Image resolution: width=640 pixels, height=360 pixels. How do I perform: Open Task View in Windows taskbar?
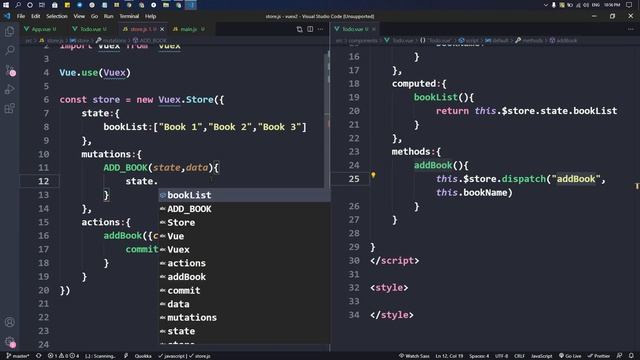[x=42, y=5]
